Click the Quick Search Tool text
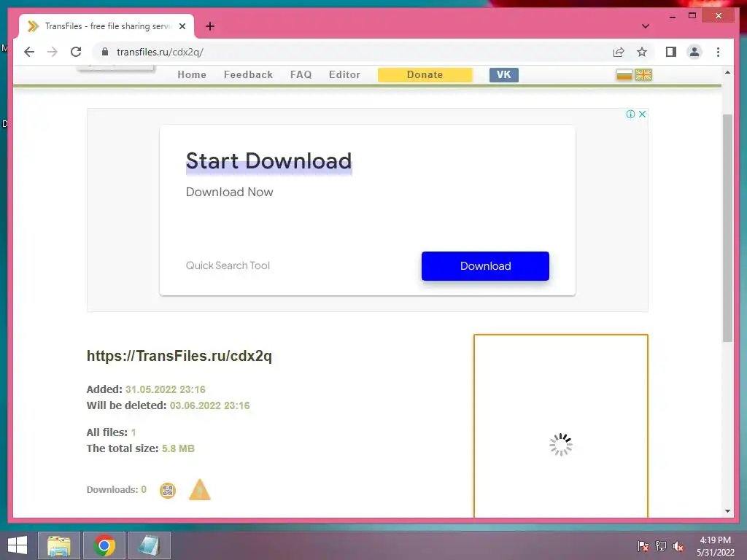Screen dimensions: 747x560 228,265
